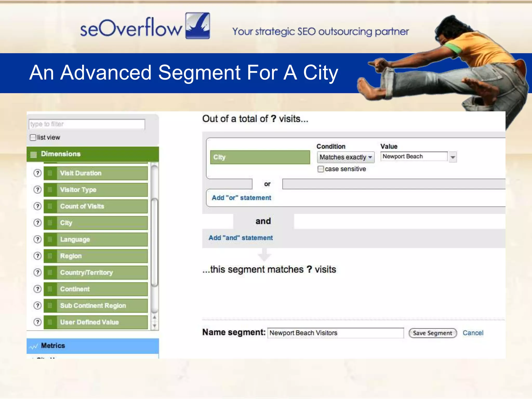Click the City condition block
Image resolution: width=532 pixels, height=399 pixels.
260,157
